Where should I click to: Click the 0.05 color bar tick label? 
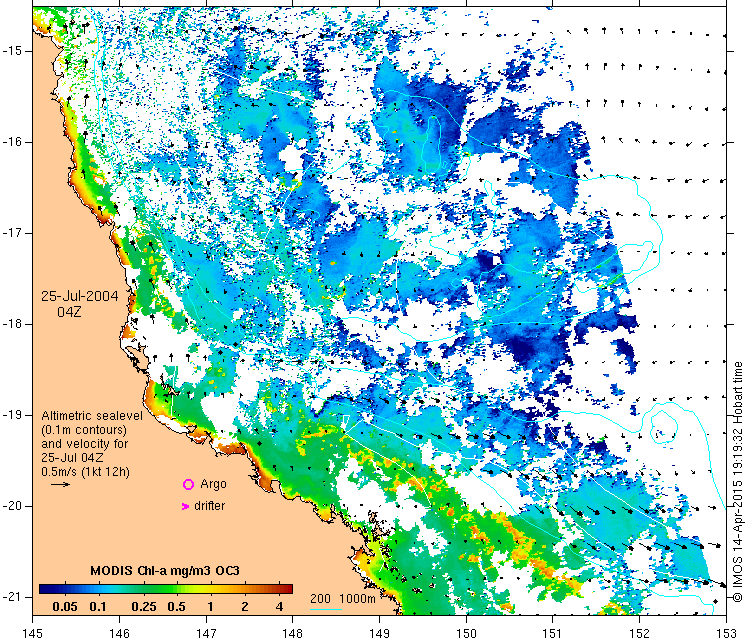pos(65,607)
